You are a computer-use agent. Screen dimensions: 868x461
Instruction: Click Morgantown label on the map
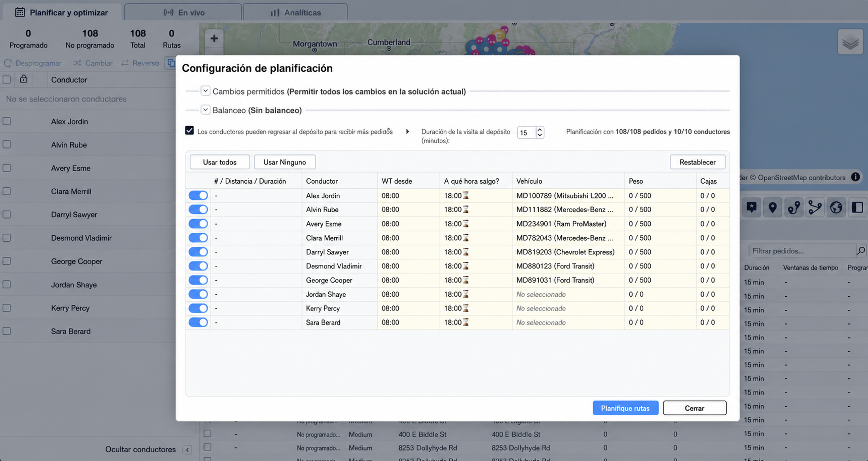pos(315,44)
